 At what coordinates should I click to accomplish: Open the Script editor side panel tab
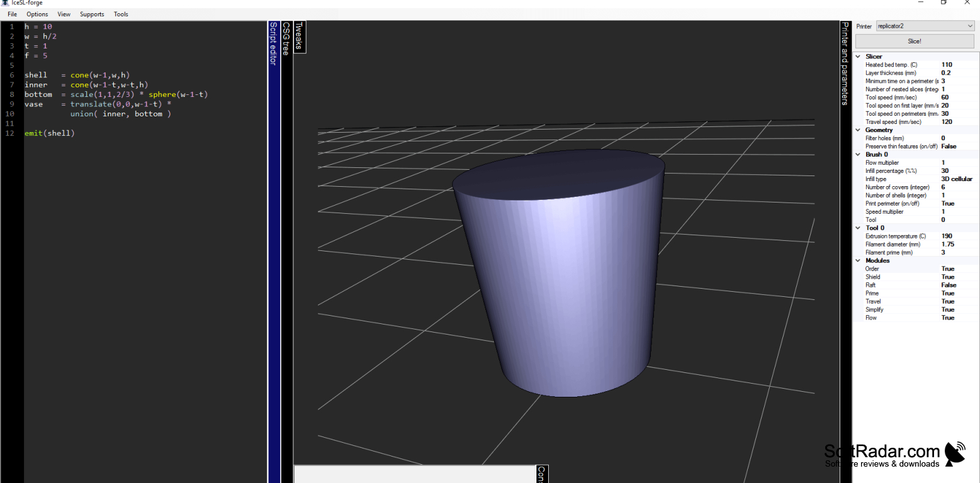(x=273, y=43)
